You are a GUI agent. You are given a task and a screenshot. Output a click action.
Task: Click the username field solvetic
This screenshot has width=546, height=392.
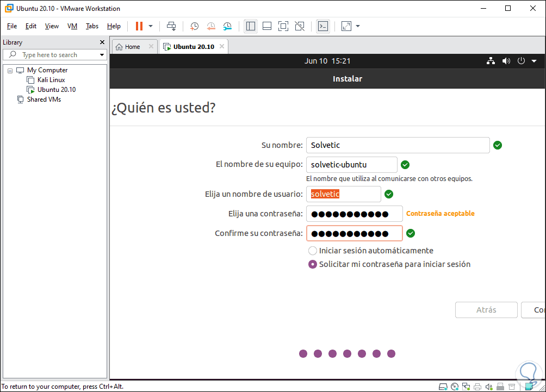(x=344, y=194)
